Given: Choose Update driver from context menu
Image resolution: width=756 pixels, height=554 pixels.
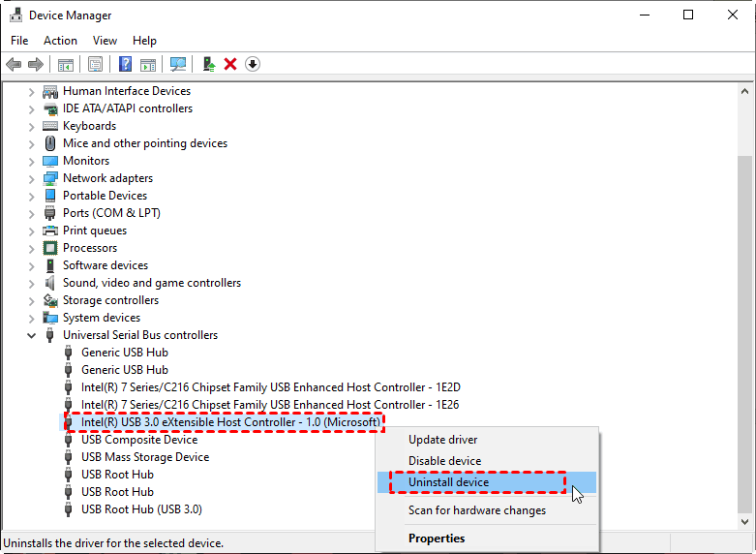Looking at the screenshot, I should [487, 440].
